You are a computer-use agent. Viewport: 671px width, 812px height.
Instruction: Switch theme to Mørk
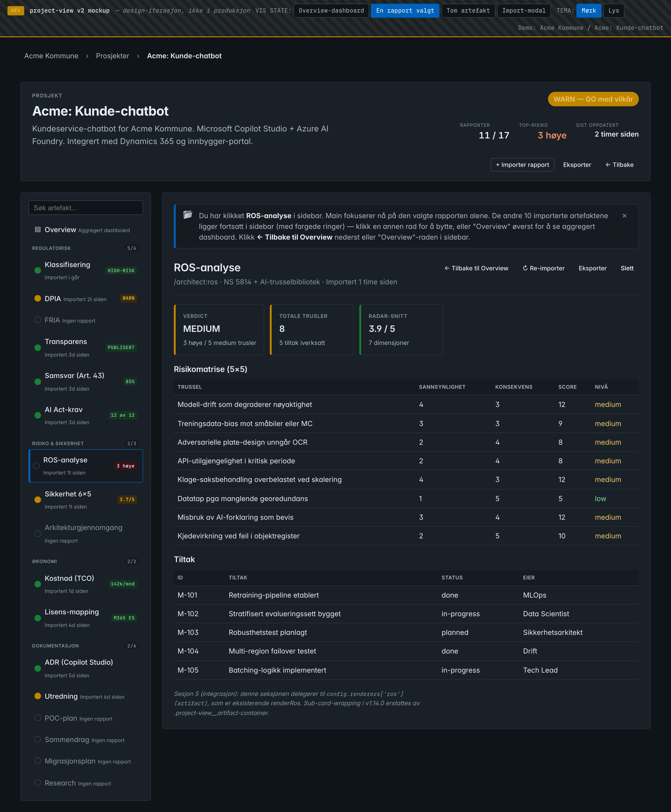click(x=589, y=10)
